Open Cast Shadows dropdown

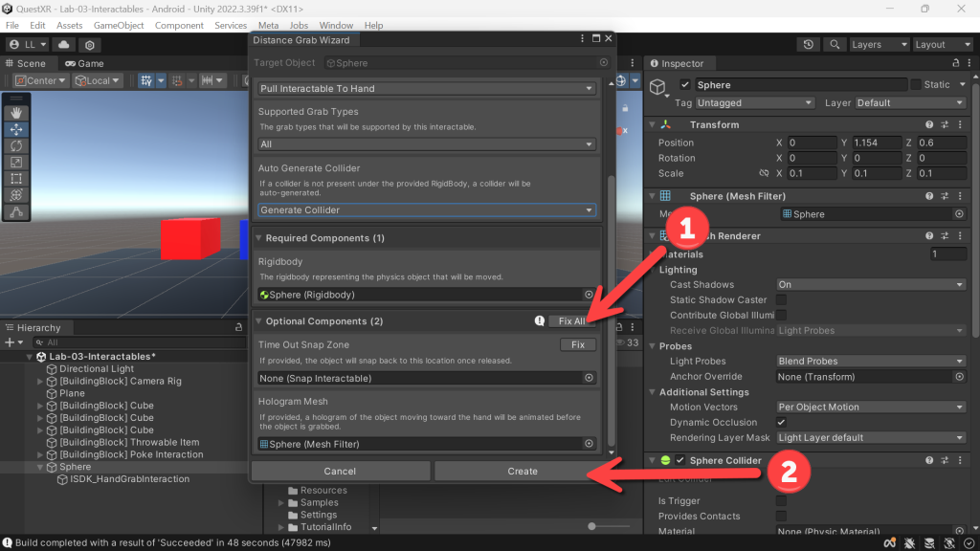tap(870, 285)
